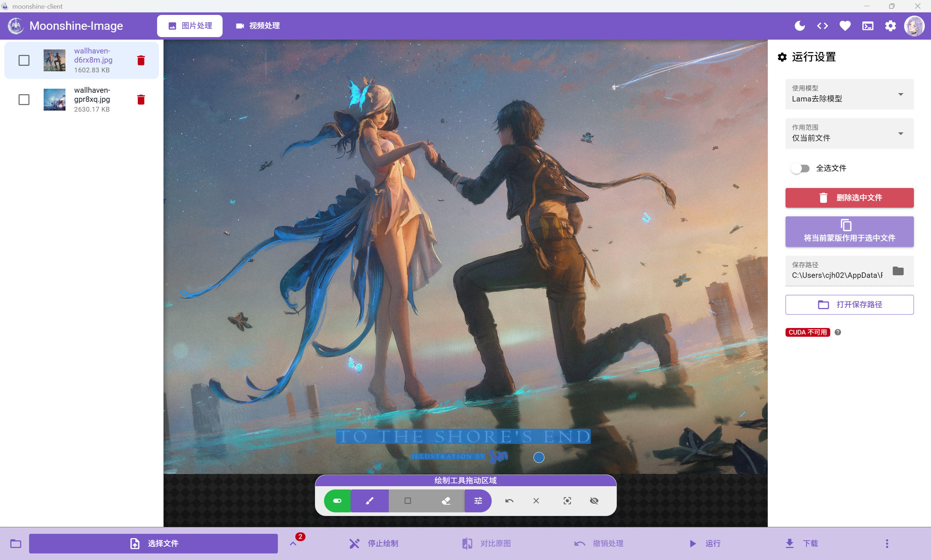Image resolution: width=931 pixels, height=560 pixels.
Task: Select wallhaven-d6rx8m.jpg thumbnail
Action: pos(54,60)
